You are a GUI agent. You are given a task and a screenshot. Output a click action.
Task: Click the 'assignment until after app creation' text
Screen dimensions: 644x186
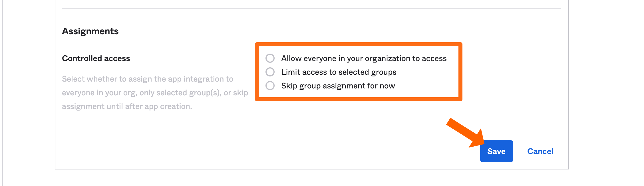127,106
